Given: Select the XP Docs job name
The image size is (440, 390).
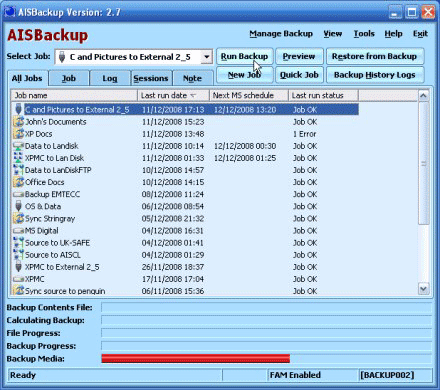Looking at the screenshot, I should coord(39,134).
